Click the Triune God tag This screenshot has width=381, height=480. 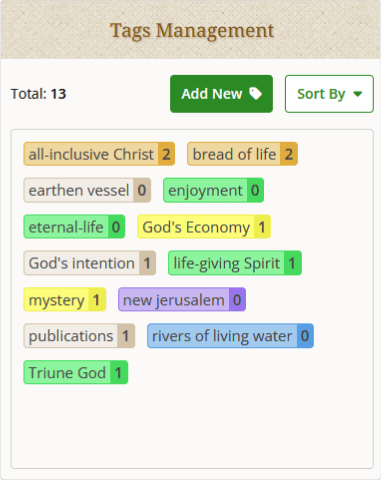tap(76, 372)
